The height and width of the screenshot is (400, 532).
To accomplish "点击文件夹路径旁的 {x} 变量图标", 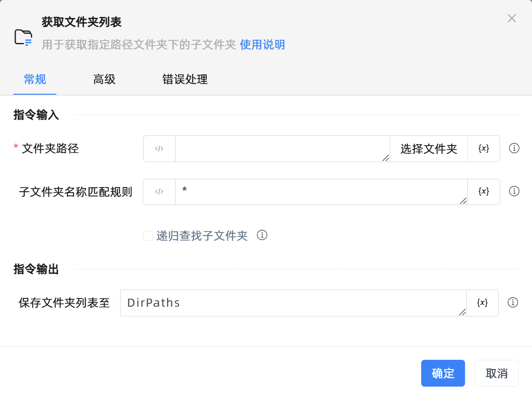I will (x=483, y=149).
